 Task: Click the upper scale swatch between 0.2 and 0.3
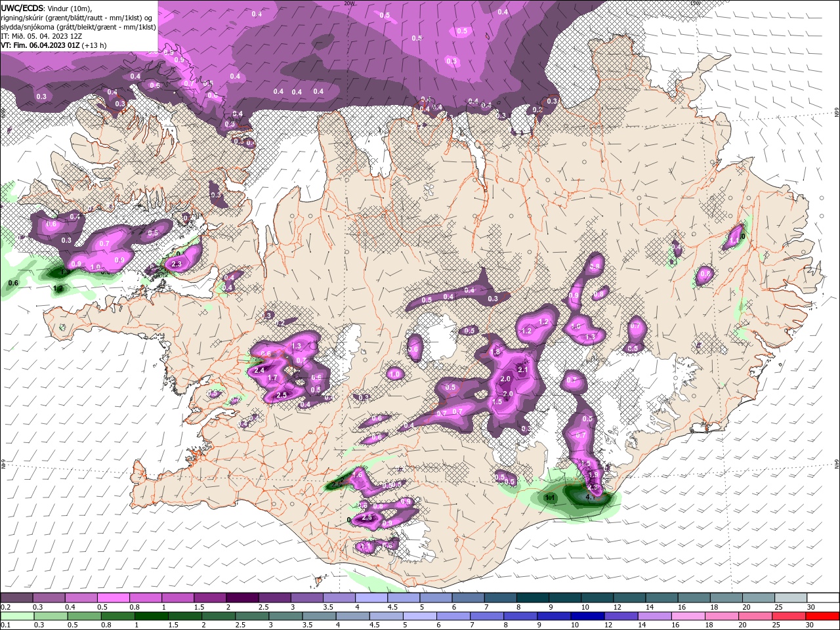point(16,598)
